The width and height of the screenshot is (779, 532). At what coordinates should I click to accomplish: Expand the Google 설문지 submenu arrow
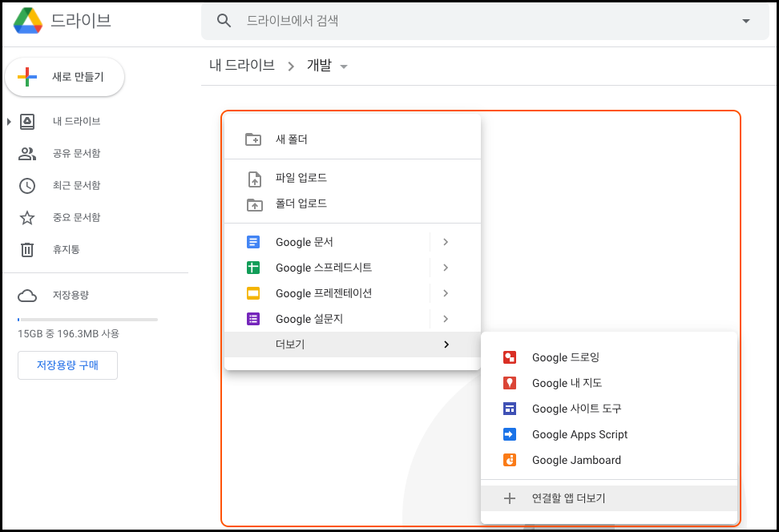tap(446, 319)
